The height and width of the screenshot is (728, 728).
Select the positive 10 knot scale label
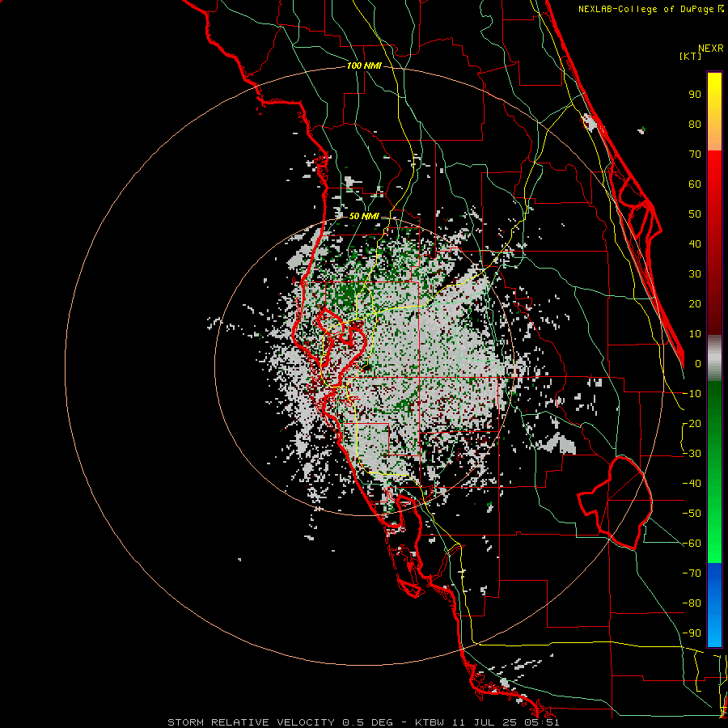pyautogui.click(x=695, y=334)
